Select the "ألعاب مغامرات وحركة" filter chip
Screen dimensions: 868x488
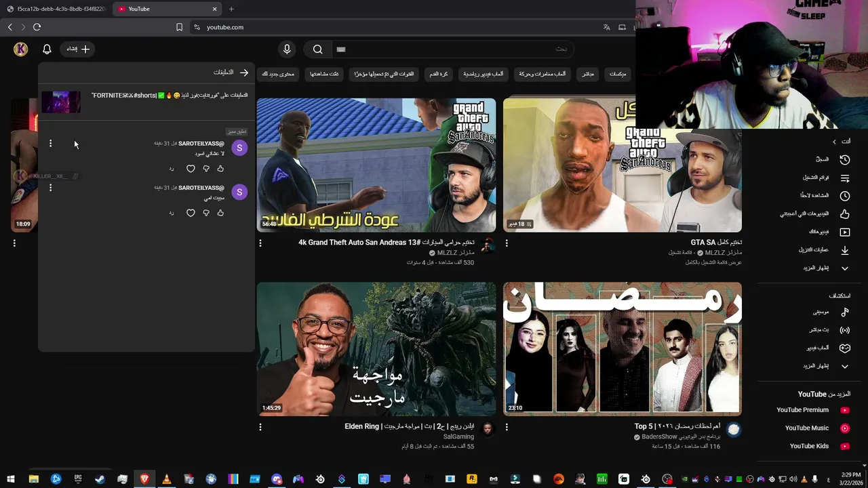542,74
